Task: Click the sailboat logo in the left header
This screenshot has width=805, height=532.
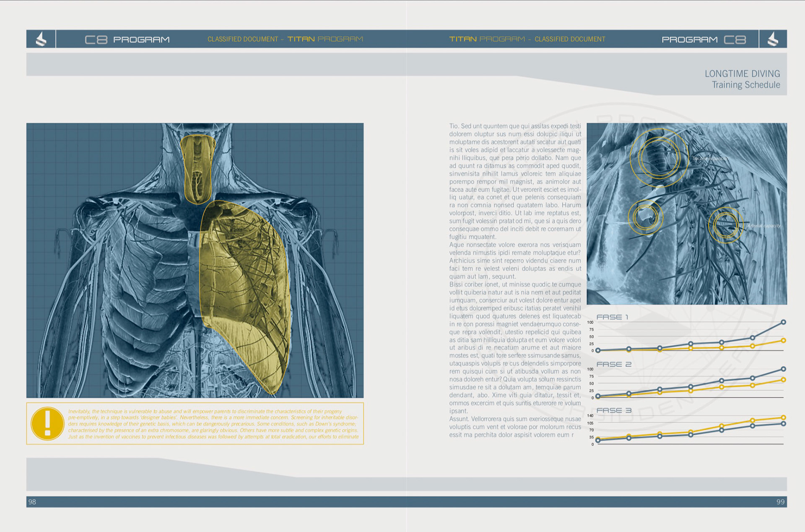Action: tap(41, 39)
